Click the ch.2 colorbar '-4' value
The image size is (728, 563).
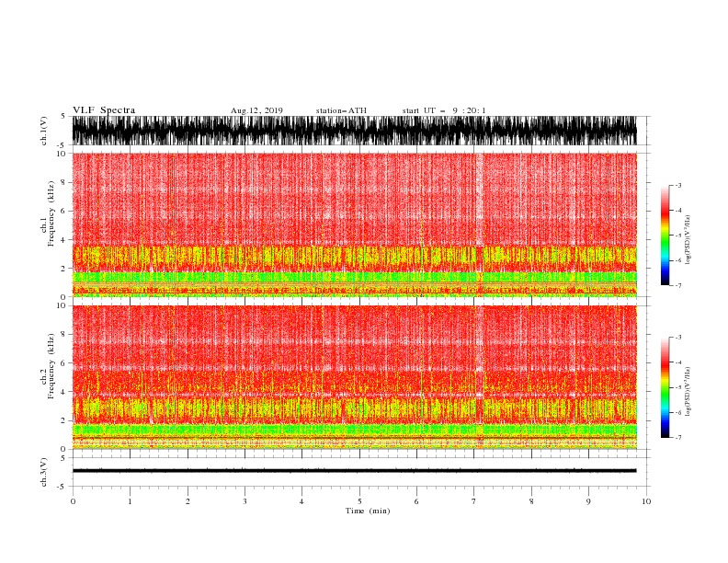(677, 362)
